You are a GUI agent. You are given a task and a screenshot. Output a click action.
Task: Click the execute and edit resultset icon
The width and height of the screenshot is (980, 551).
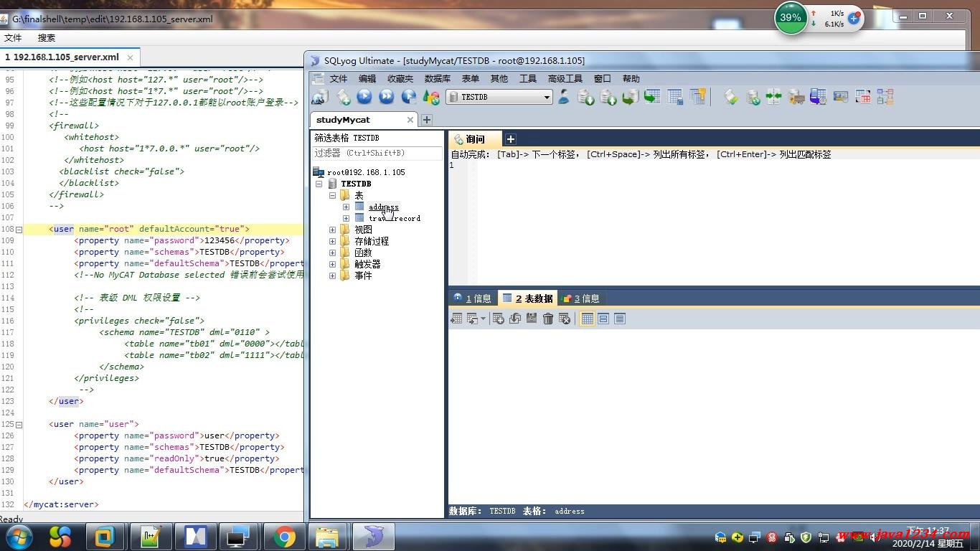tap(409, 97)
